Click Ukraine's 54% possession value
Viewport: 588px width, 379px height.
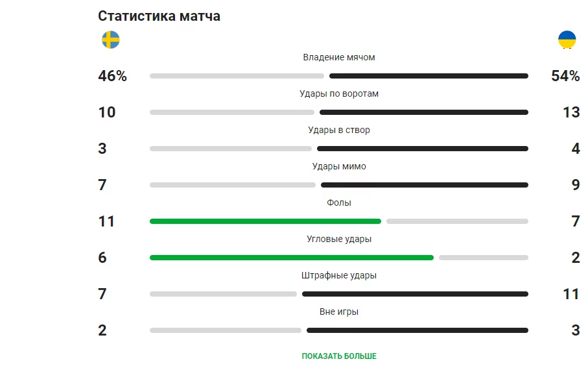[565, 76]
